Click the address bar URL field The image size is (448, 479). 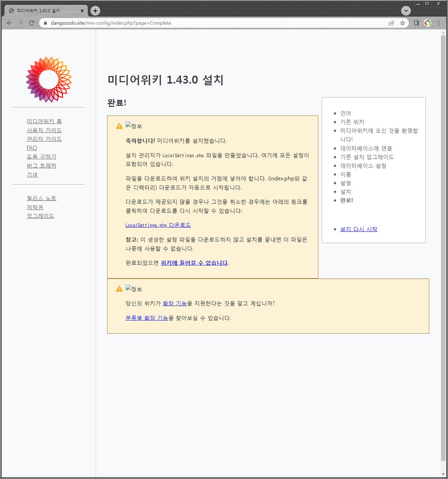coord(208,23)
